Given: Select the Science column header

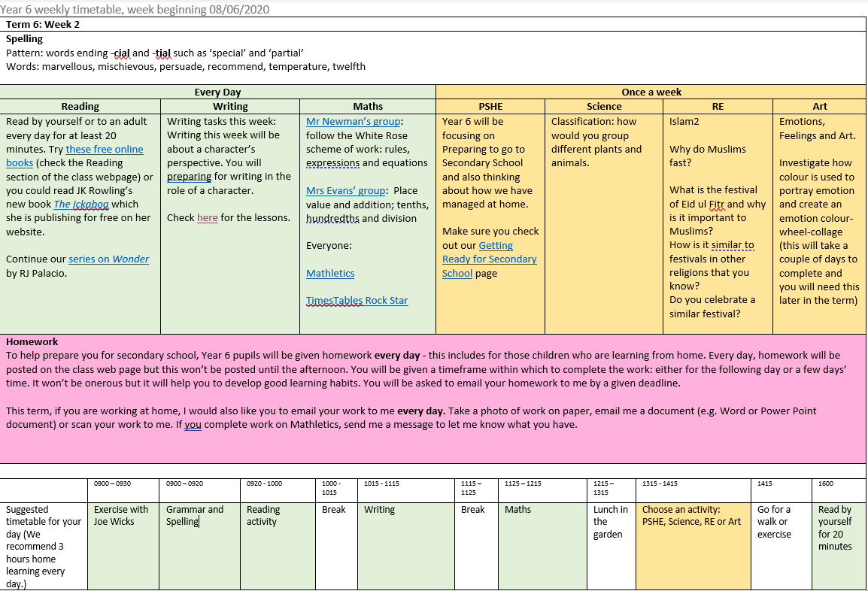Looking at the screenshot, I should click(604, 107).
